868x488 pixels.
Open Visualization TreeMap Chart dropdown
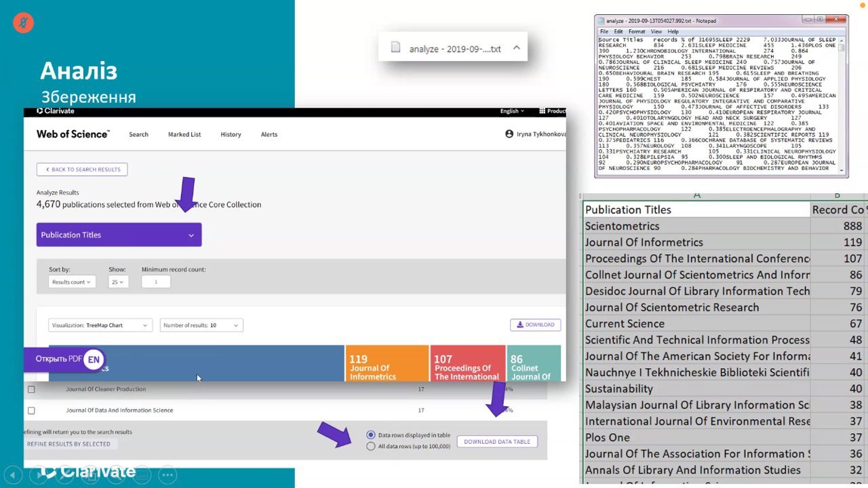tap(100, 325)
